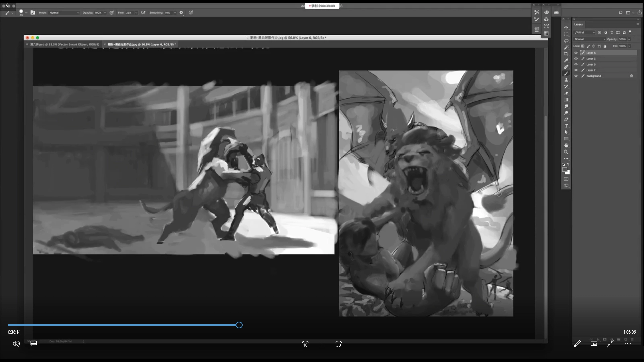This screenshot has height=362, width=644.
Task: Select the Eraser tool
Action: 566,93
